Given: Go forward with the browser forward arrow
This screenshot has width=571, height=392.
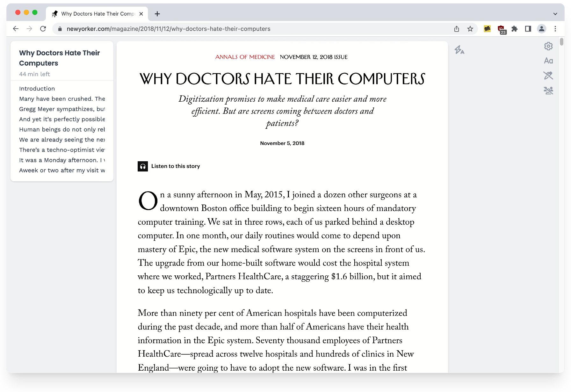Looking at the screenshot, I should click(x=29, y=29).
